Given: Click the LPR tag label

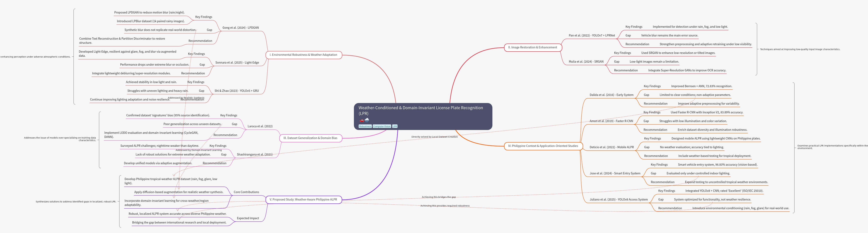Looking at the screenshot, I should tap(395, 126).
